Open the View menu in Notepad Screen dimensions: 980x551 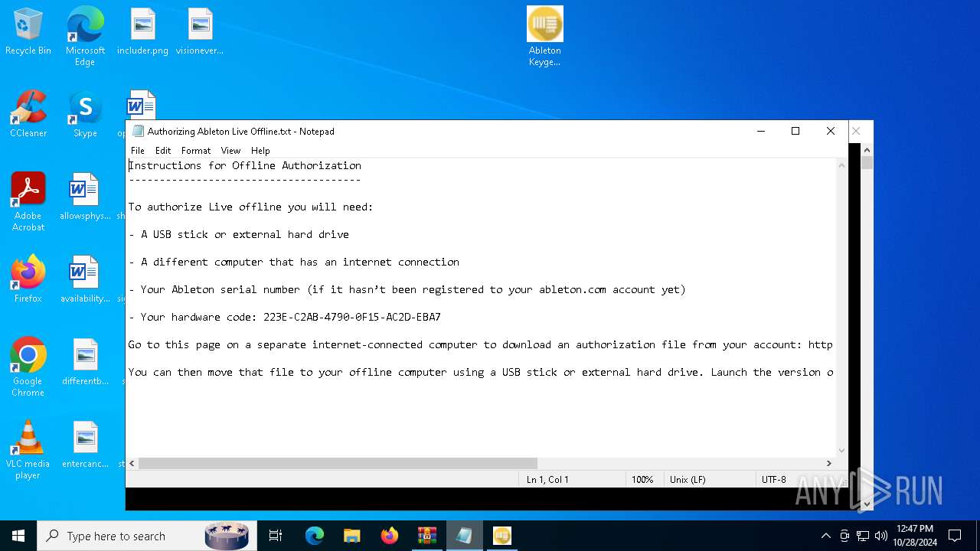[230, 151]
